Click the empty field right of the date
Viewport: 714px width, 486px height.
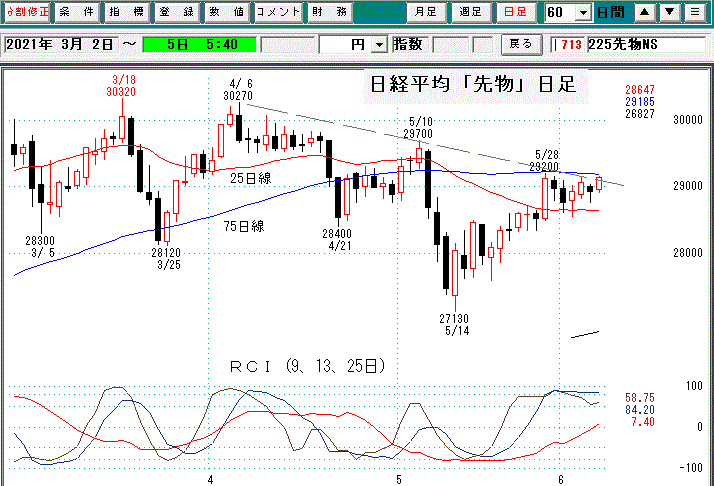tap(288, 45)
